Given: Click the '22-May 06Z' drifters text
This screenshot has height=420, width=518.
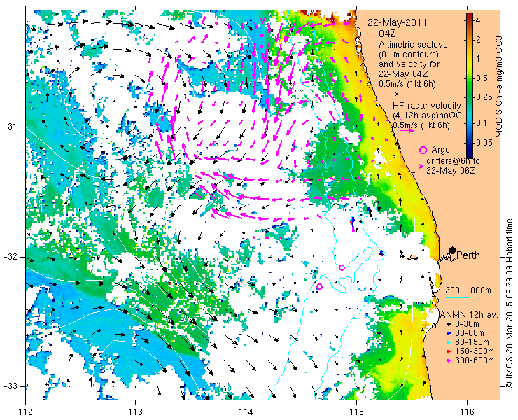Looking at the screenshot, I should click(451, 171).
